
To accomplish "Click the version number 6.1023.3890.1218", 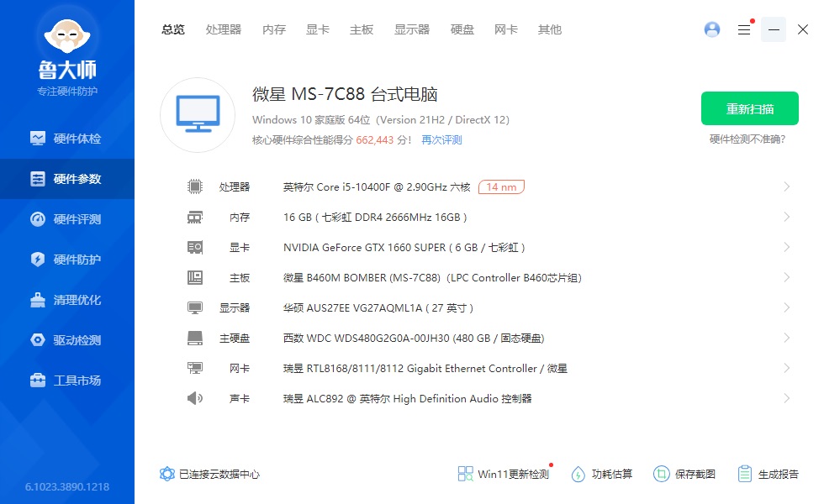I will tap(67, 486).
